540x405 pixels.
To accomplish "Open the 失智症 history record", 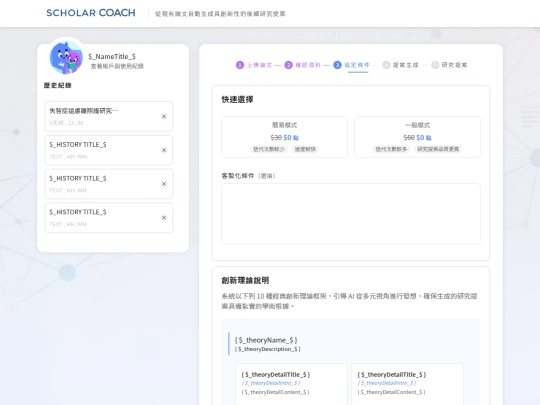I will 108,116.
